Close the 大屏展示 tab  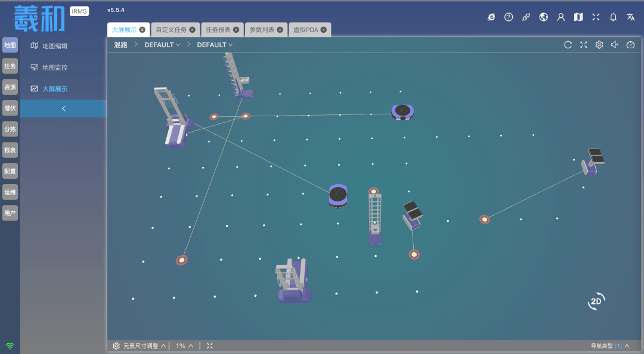point(142,30)
